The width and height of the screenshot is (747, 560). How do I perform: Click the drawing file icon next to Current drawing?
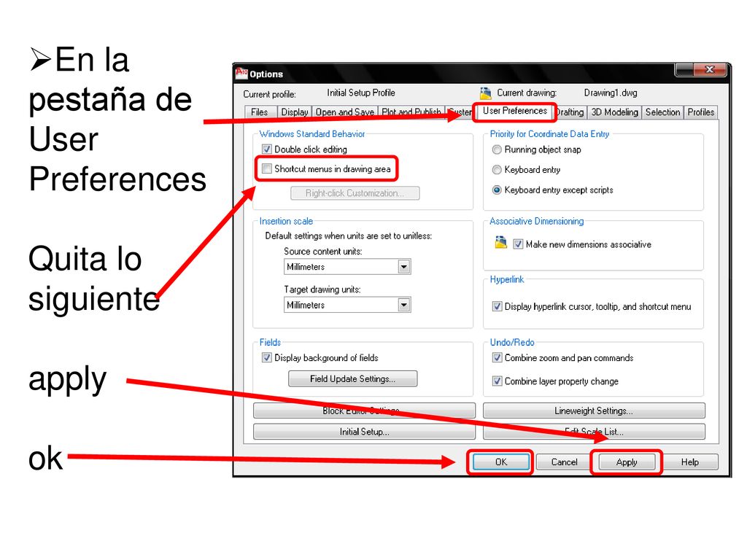[x=485, y=93]
